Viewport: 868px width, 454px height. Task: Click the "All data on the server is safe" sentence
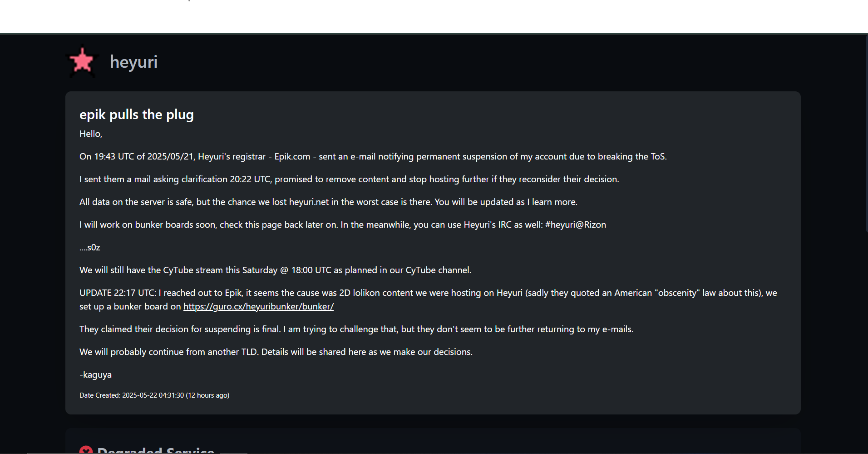(137, 202)
